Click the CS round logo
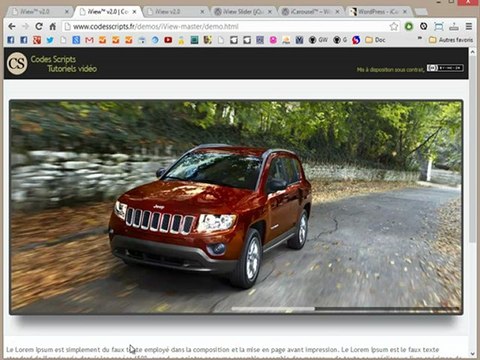480x360 pixels. pos(17,63)
